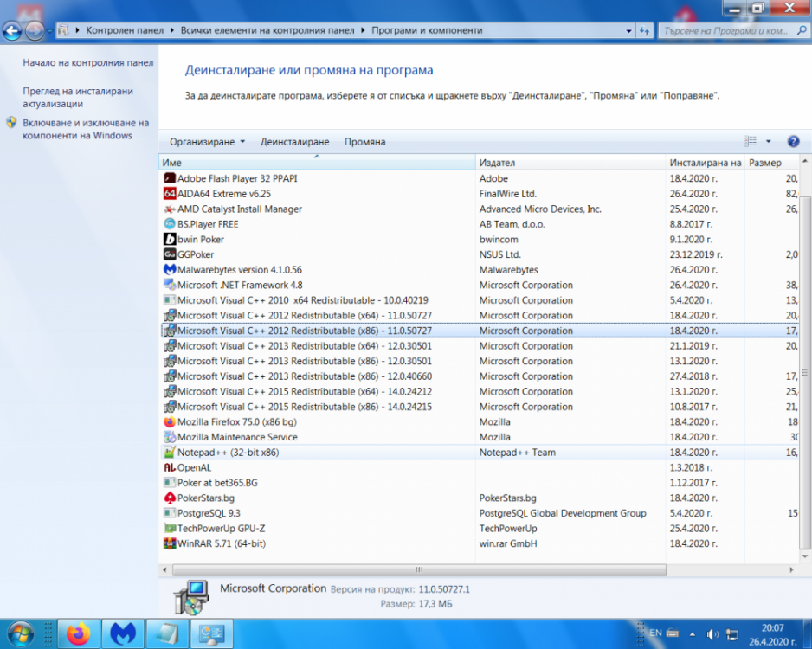Sort by the Издател column header

tap(570, 163)
